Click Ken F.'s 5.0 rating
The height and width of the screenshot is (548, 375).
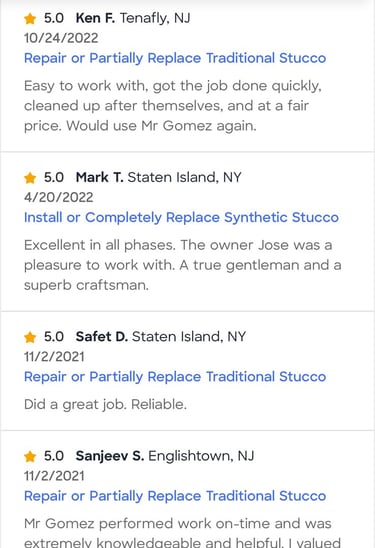[x=54, y=18]
